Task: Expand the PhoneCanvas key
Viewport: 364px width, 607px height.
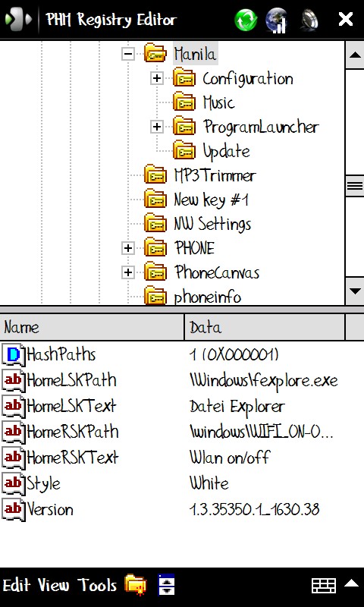Action: (127, 272)
